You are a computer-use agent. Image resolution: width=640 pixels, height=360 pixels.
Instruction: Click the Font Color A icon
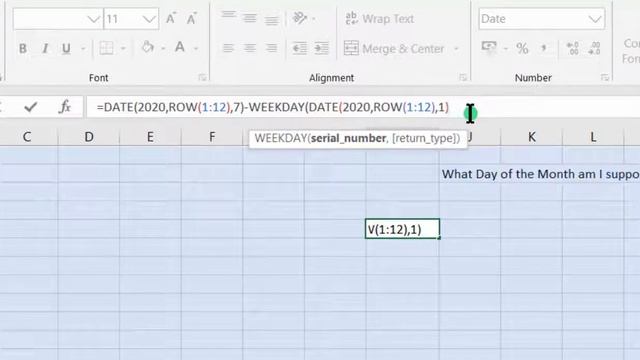180,47
